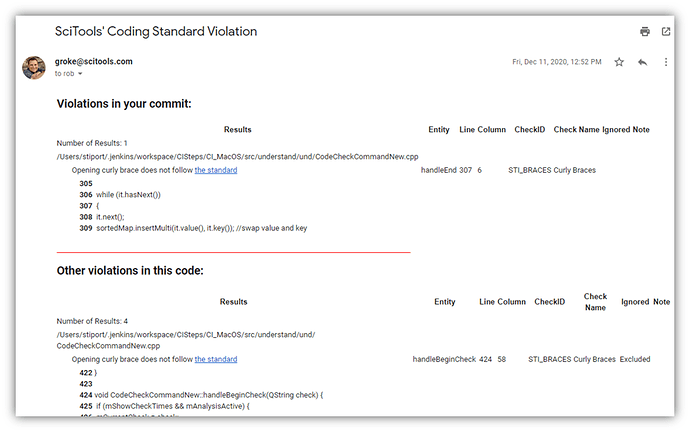The image size is (690, 432).
Task: Click 'Number of Results: 1' text
Action: coord(92,143)
